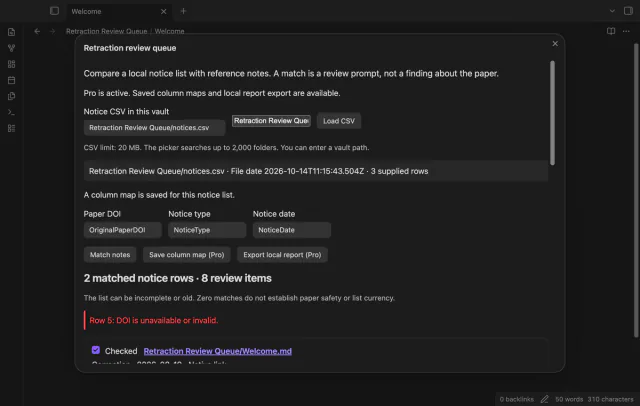Screen dimensions: 640x406
Task: Click the 0 backlinks status entry
Action: click(516, 399)
